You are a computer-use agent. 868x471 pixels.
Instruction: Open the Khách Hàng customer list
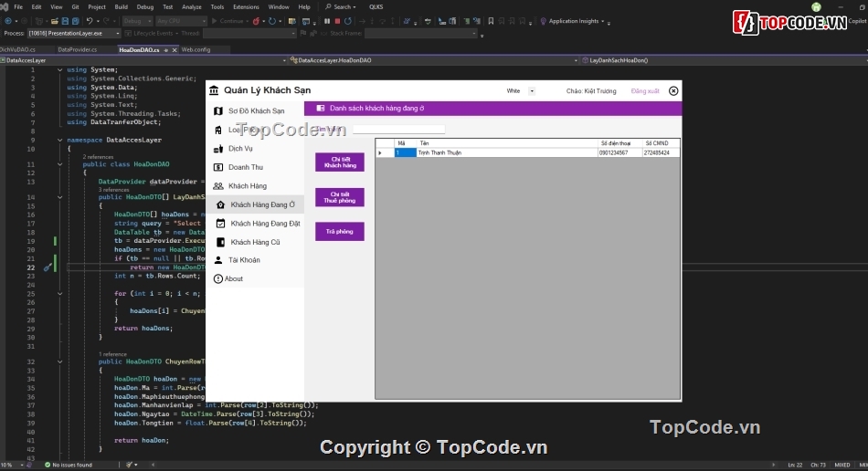click(247, 186)
